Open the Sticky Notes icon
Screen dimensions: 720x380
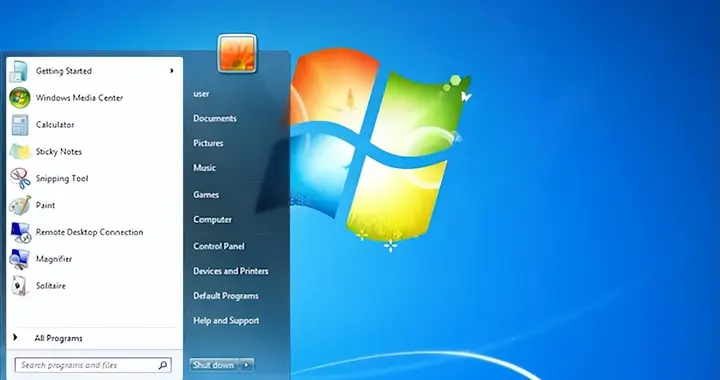tap(20, 151)
